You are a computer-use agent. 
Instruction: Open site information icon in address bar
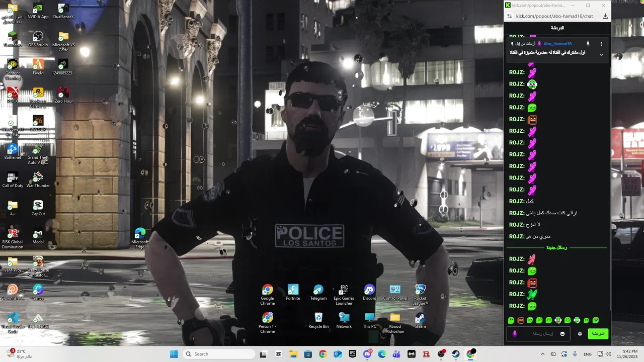pyautogui.click(x=509, y=16)
